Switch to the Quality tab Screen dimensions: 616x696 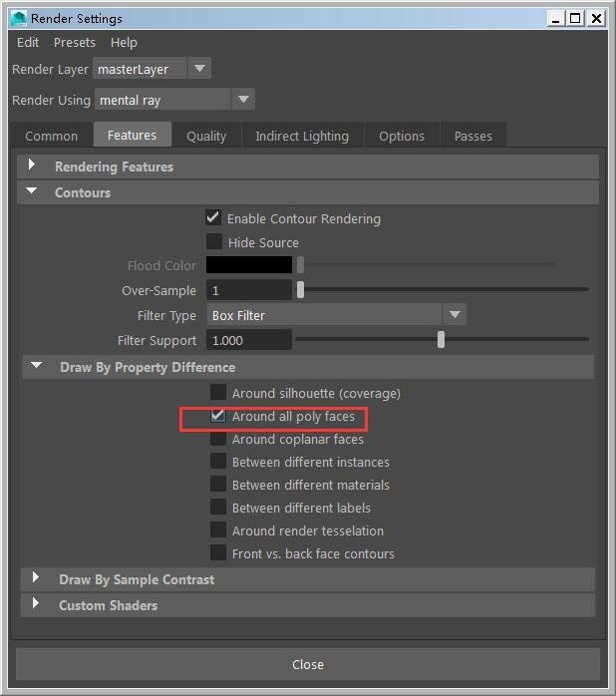point(206,136)
